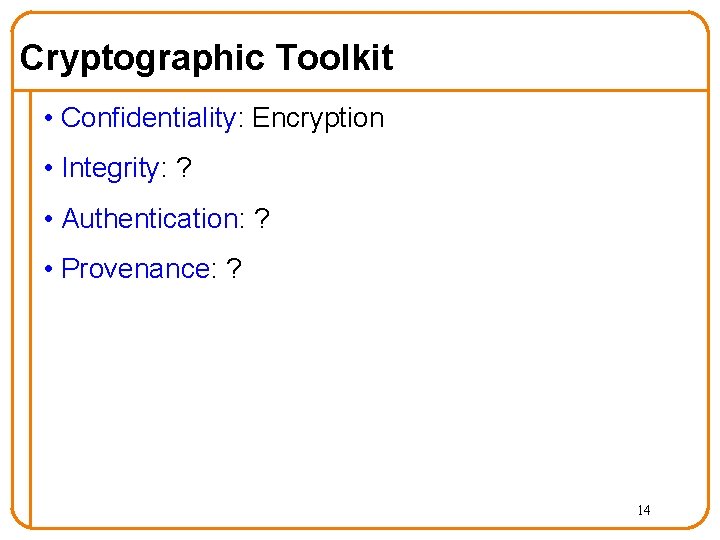
Task: Click the slide number 14
Action: (644, 510)
